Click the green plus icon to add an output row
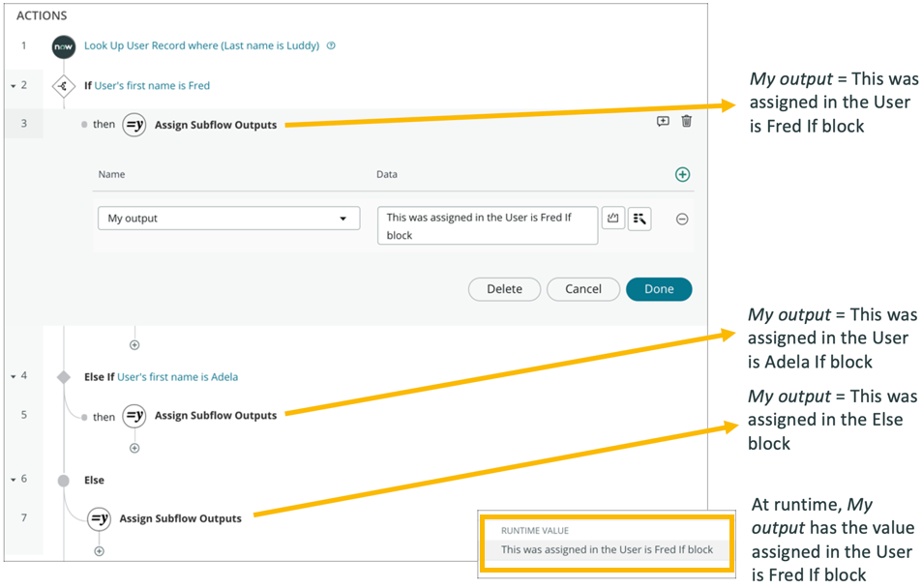The width and height of the screenshot is (922, 588). click(682, 174)
